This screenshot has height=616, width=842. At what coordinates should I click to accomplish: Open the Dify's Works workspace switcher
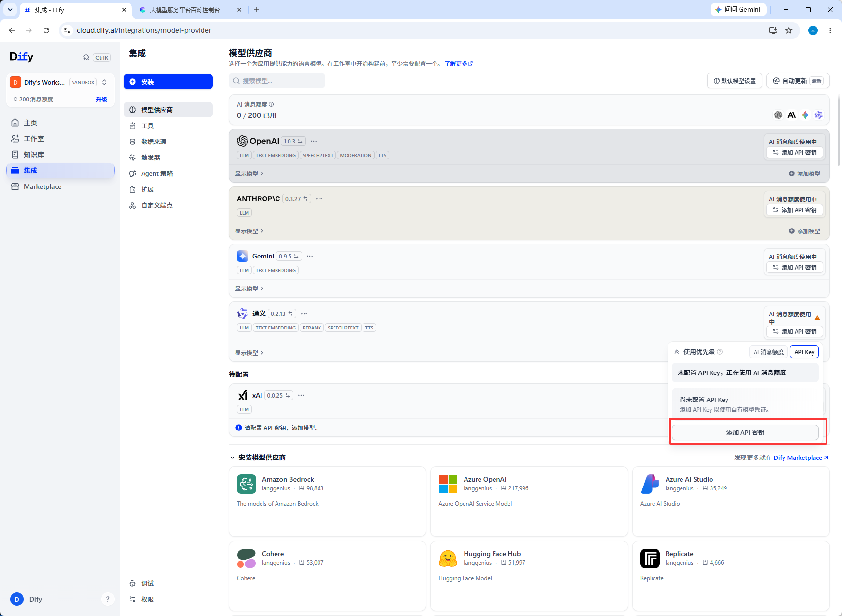coord(60,82)
